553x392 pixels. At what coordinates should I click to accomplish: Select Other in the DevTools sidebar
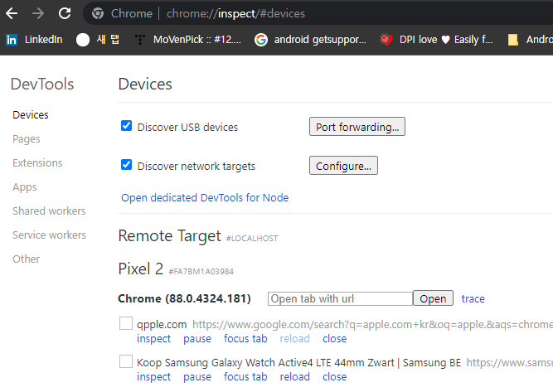pyautogui.click(x=26, y=259)
